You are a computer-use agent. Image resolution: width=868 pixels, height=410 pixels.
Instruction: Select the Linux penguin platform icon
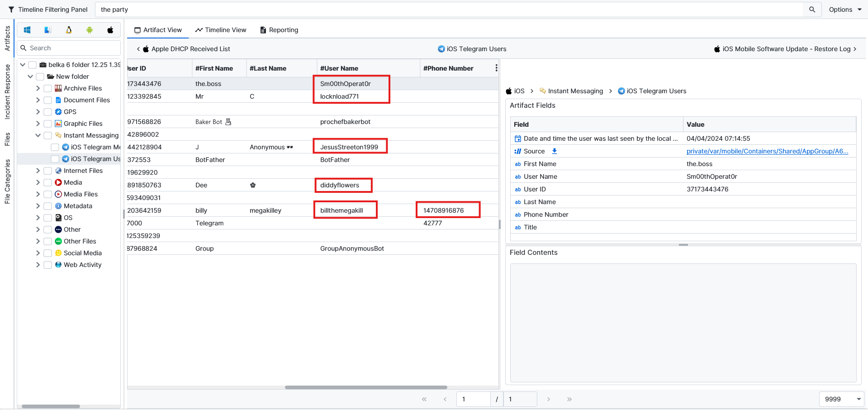coord(69,30)
